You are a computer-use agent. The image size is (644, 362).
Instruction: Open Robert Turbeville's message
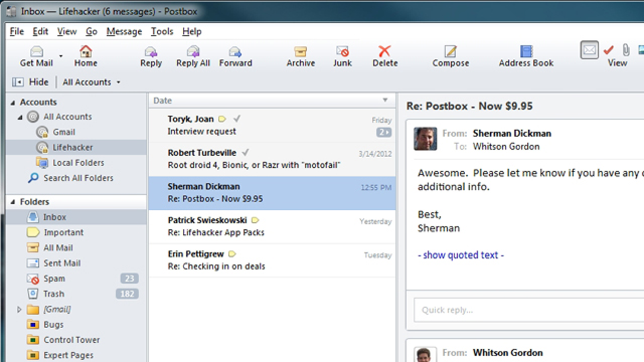coord(272,159)
